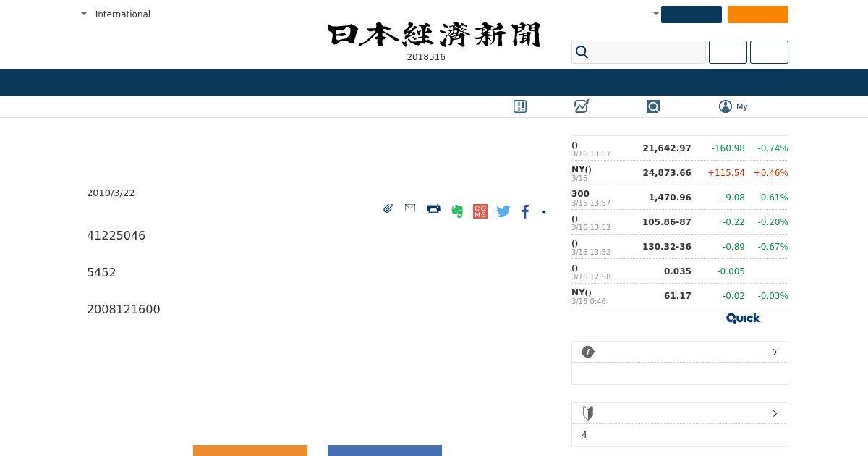Click the index value 21,642.97
868x456 pixels.
(x=667, y=148)
